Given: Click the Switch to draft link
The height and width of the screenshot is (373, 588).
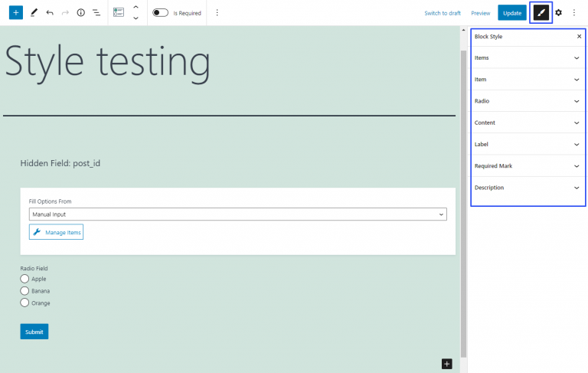Looking at the screenshot, I should pos(443,13).
